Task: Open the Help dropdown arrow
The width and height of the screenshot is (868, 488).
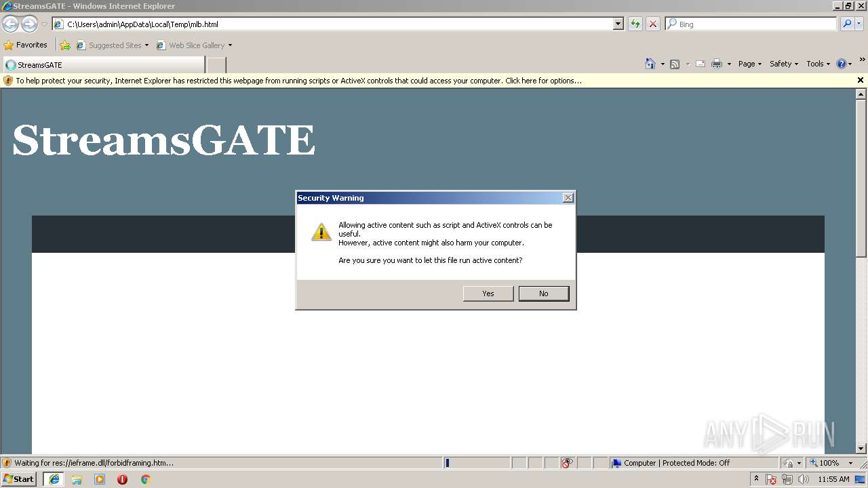Action: [x=850, y=64]
